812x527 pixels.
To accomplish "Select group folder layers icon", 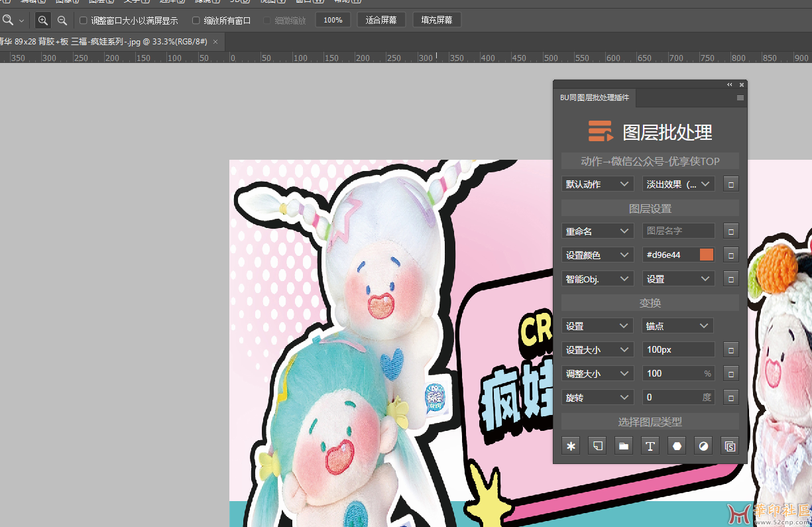I will 624,446.
